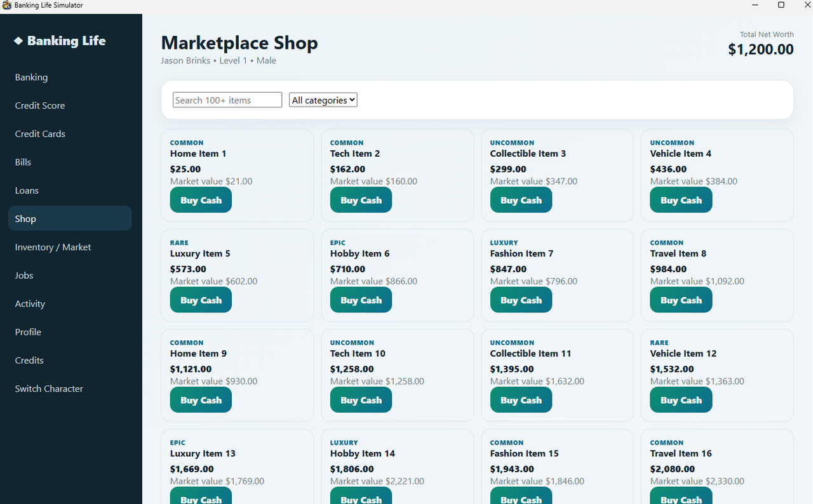Show the Credits page
The image size is (813, 504).
click(x=70, y=360)
